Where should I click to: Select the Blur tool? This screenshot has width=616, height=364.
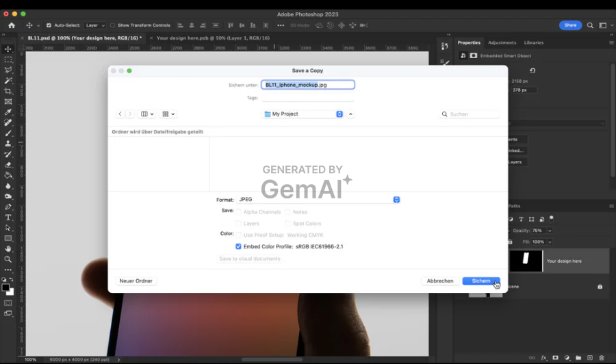[8, 185]
